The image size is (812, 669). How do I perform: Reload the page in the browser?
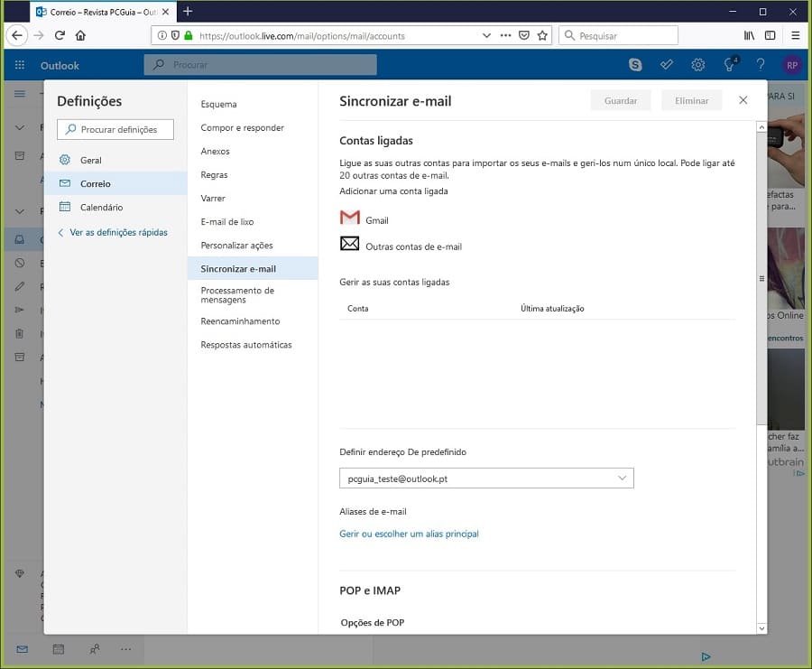click(x=60, y=35)
